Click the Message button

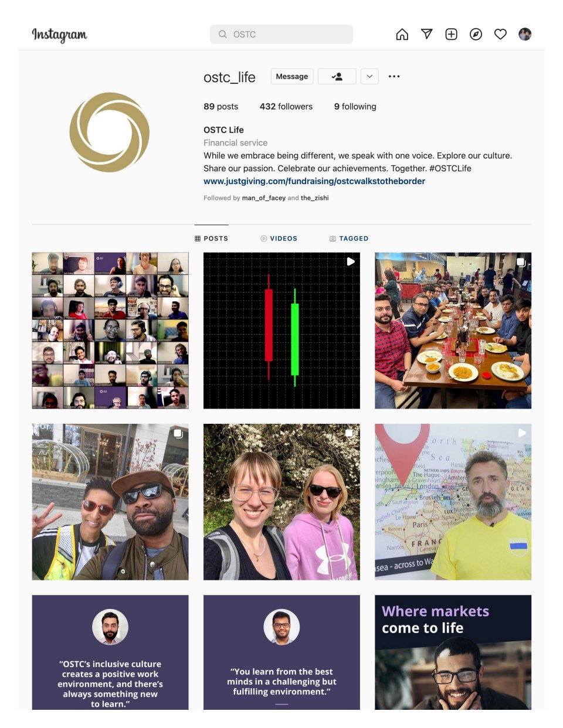click(291, 76)
